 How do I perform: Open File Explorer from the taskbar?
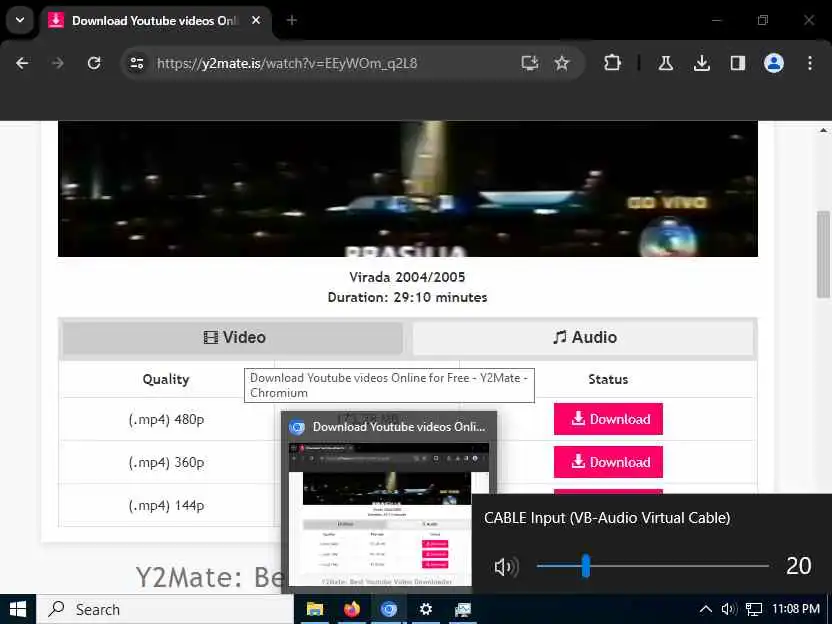[315, 609]
